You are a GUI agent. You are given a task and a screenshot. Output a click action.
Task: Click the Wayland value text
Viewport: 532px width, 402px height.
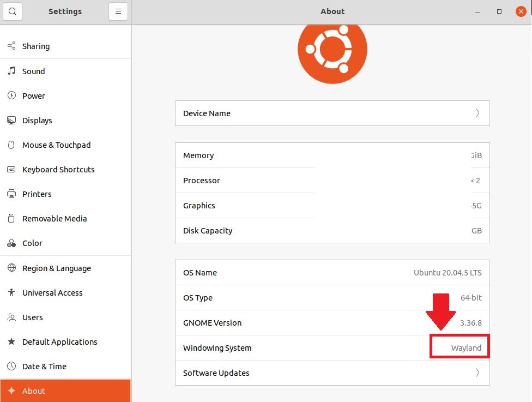click(x=466, y=348)
